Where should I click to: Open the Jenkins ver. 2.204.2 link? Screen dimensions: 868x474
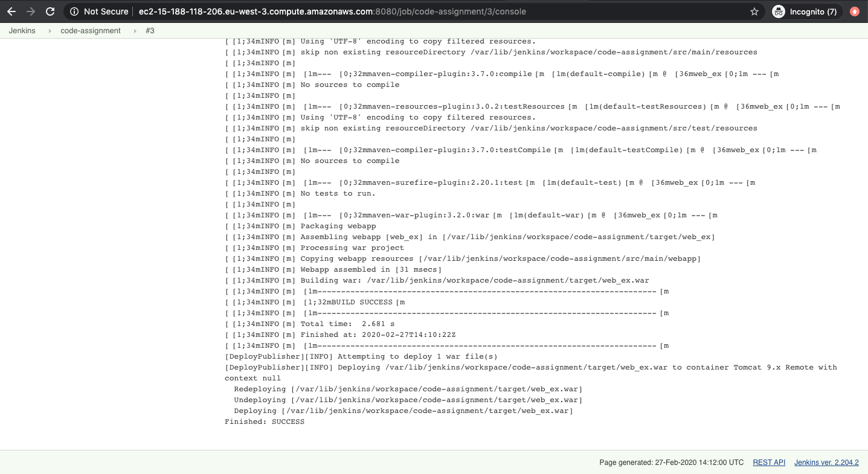[826, 462]
